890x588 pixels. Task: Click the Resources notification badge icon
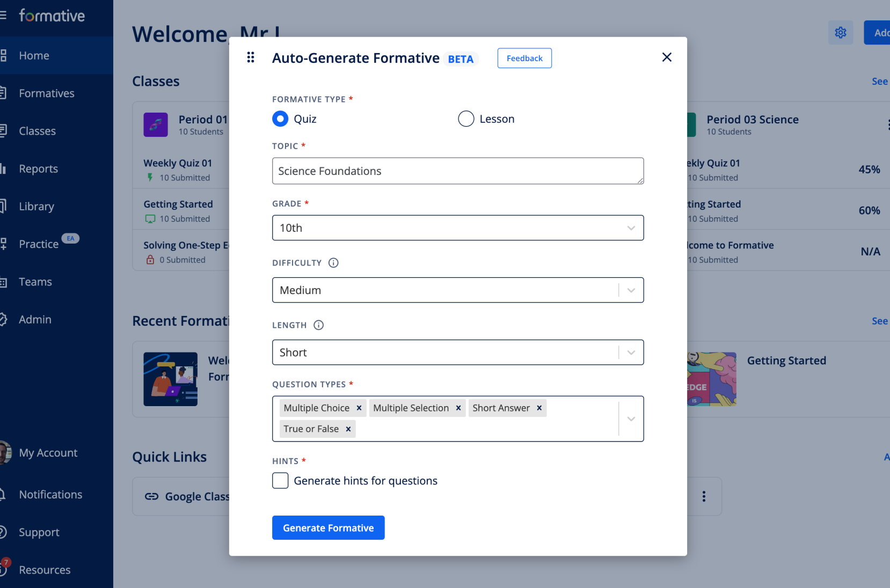click(x=5, y=563)
